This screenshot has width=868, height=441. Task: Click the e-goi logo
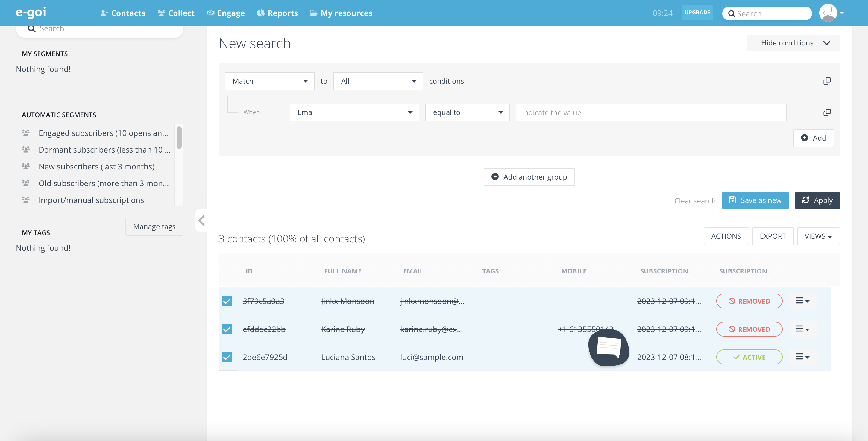[x=31, y=13]
